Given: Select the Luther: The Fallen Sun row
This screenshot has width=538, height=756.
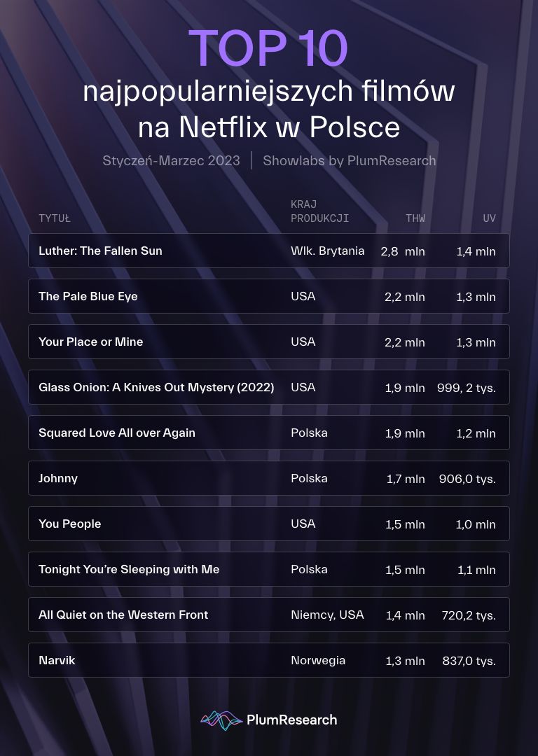Looking at the screenshot, I should pyautogui.click(x=268, y=251).
